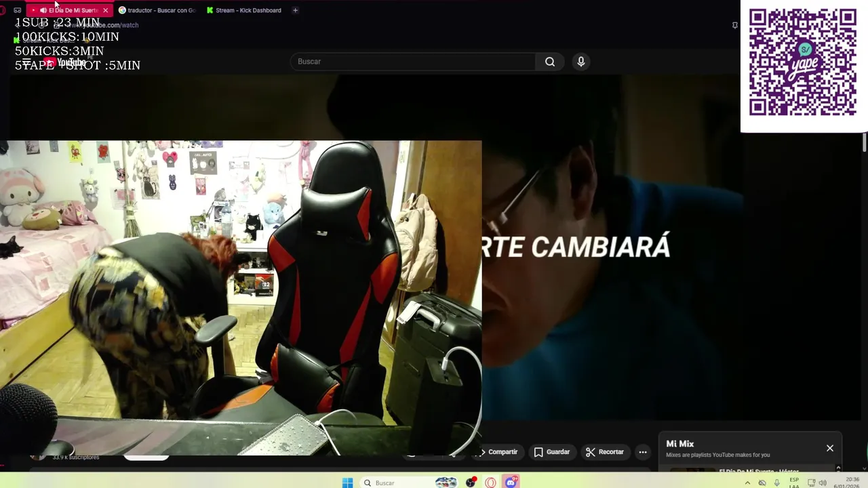Click the Yape QR code image

tap(803, 62)
